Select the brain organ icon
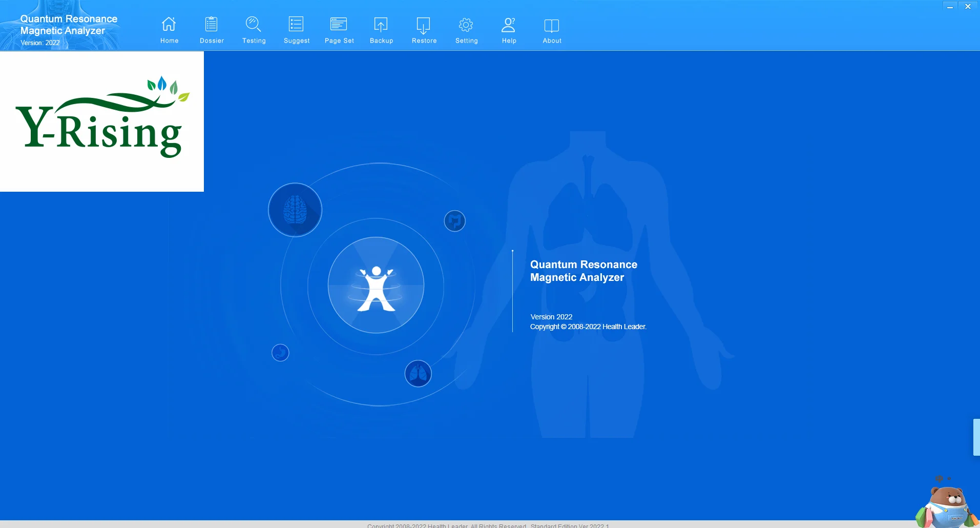 [x=295, y=210]
